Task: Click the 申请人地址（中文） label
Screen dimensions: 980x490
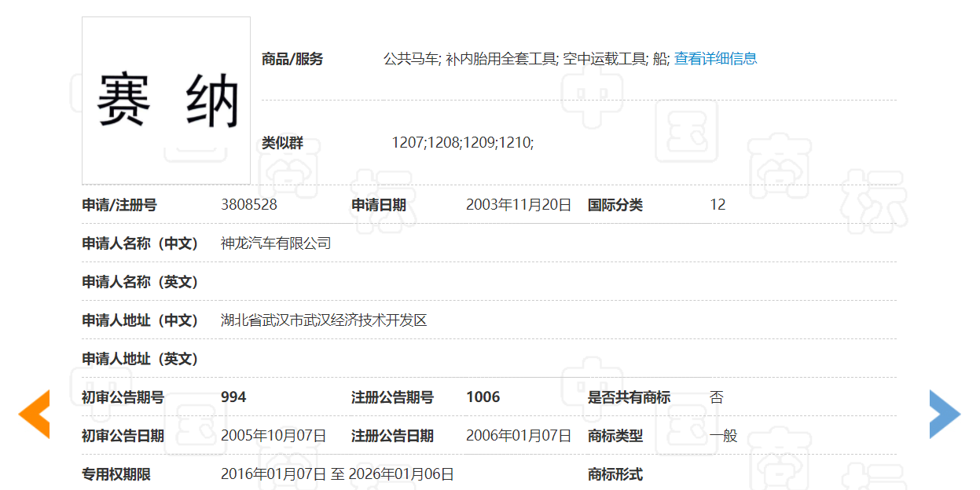Action: (x=141, y=320)
